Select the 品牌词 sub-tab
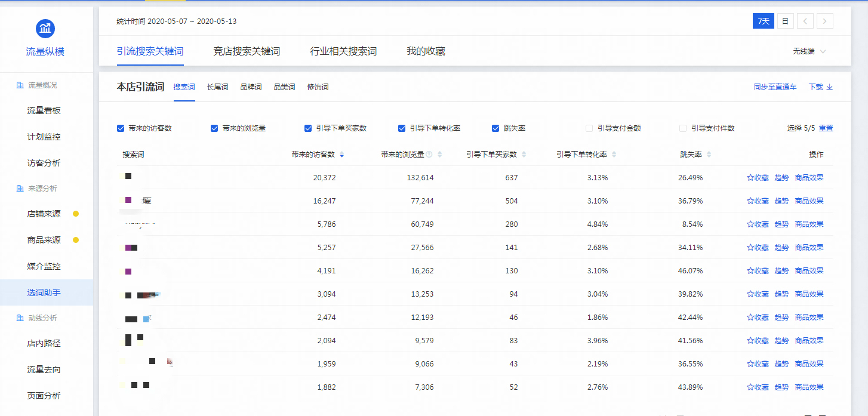The height and width of the screenshot is (416, 868). (x=251, y=87)
